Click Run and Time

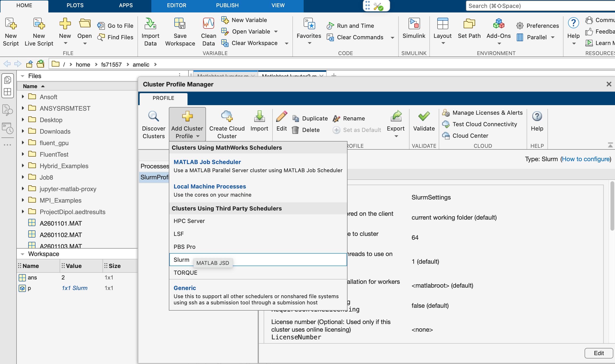(350, 26)
